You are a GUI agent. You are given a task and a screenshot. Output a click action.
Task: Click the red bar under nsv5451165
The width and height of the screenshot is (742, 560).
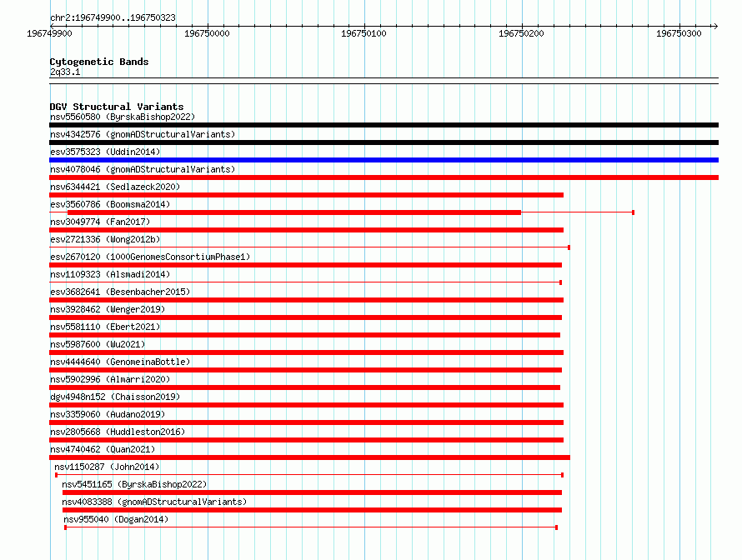312,492
